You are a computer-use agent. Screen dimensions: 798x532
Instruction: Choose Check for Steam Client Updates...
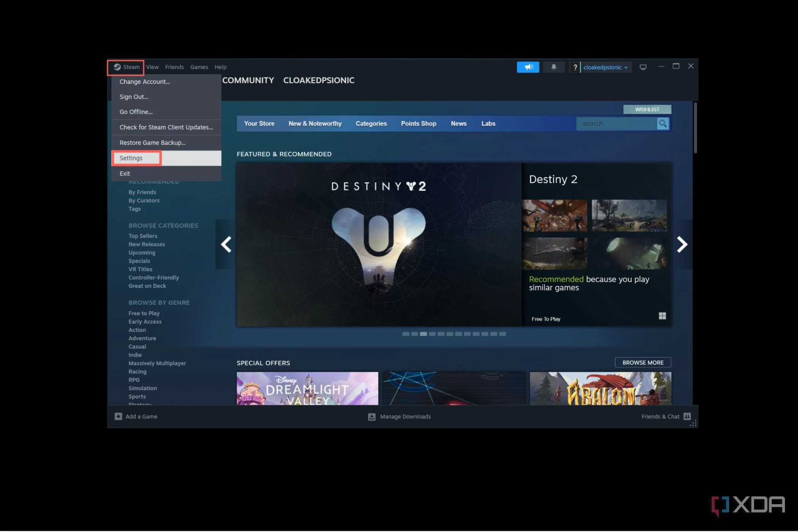pyautogui.click(x=166, y=127)
